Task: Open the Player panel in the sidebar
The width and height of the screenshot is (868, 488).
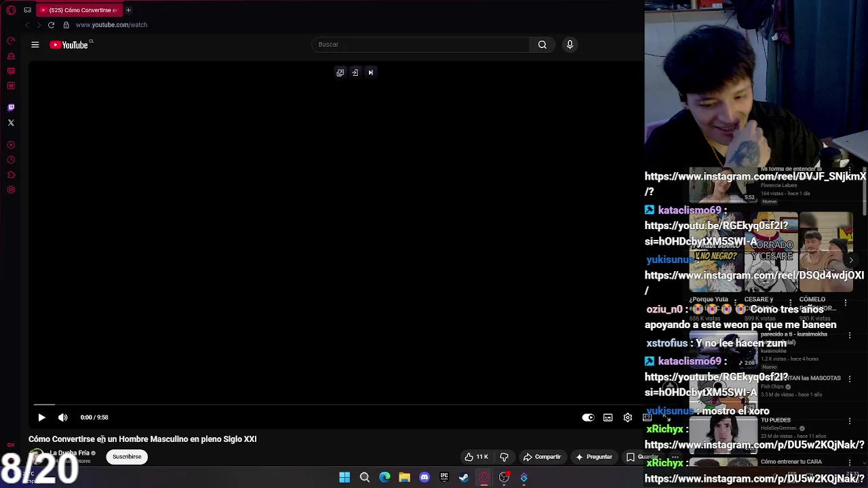Action: point(11,144)
